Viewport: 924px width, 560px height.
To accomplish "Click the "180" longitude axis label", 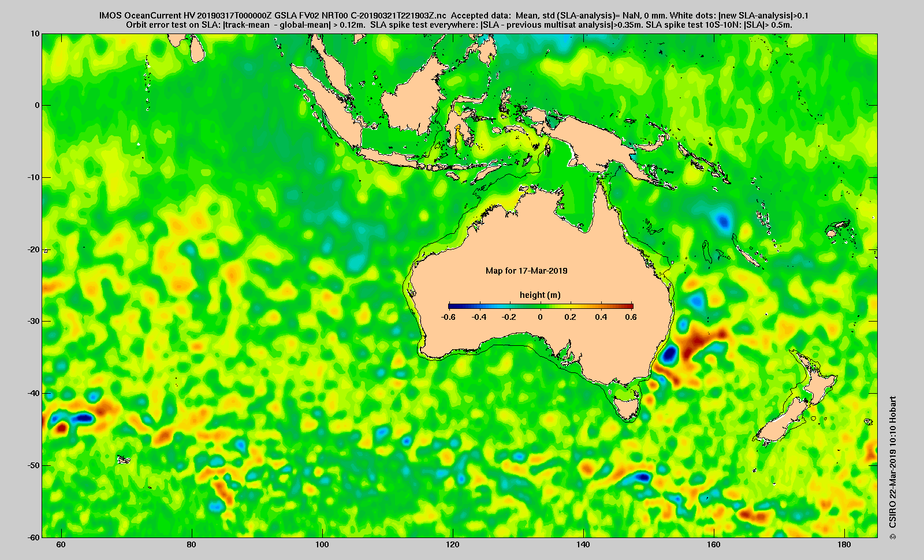I will point(844,544).
